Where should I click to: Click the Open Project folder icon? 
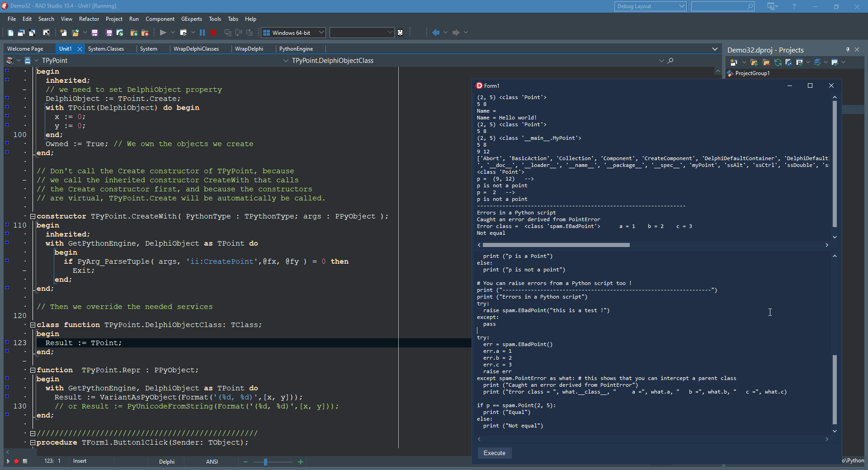pyautogui.click(x=75, y=33)
